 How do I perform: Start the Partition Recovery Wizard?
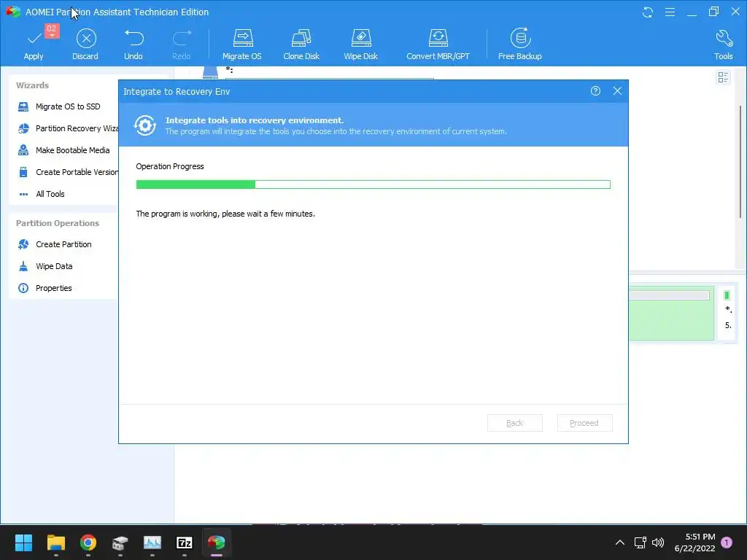pos(68,128)
